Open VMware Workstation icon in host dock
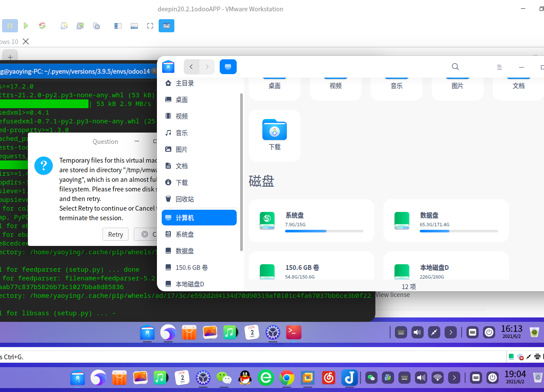544x392 pixels. point(308,378)
